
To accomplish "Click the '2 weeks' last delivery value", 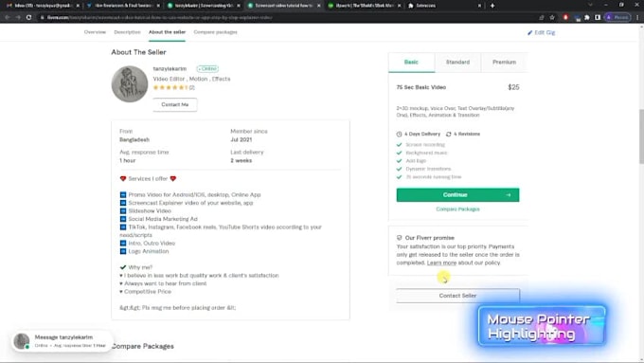I will (241, 161).
